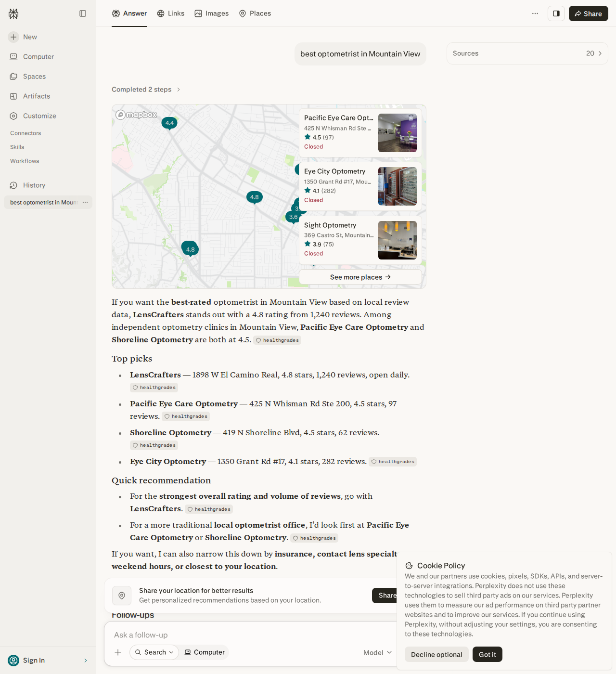The height and width of the screenshot is (674, 616).
Task: Open the three-dots more options menu
Action: [535, 13]
